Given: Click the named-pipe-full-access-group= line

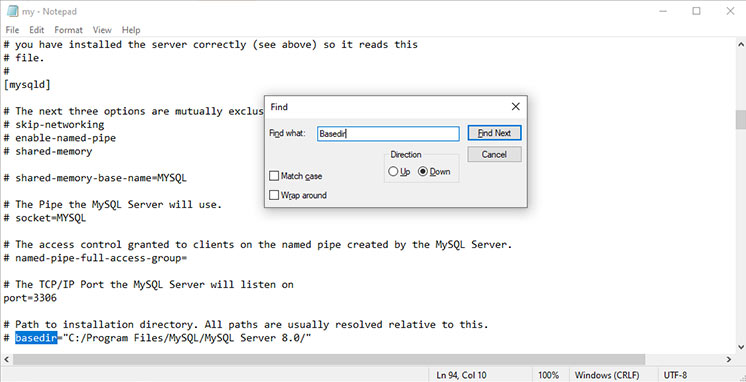Looking at the screenshot, I should tap(95, 258).
